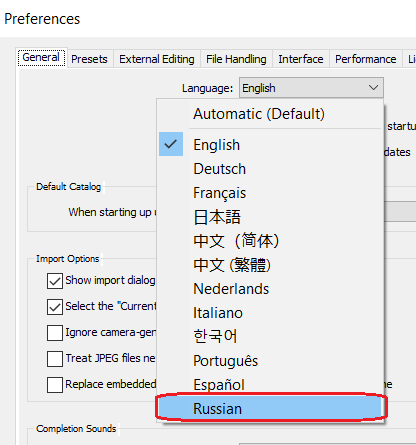The width and height of the screenshot is (416, 445).
Task: Tick Replace embedded previews checkbox
Action: click(55, 385)
